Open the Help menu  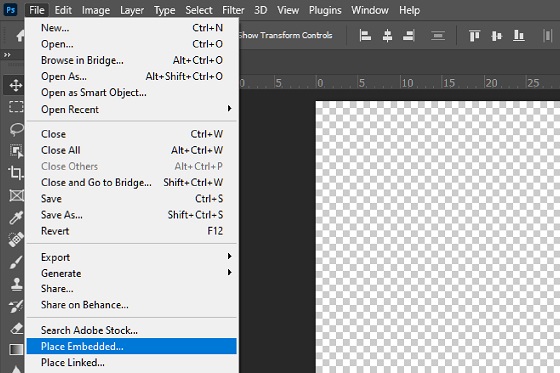tap(409, 10)
